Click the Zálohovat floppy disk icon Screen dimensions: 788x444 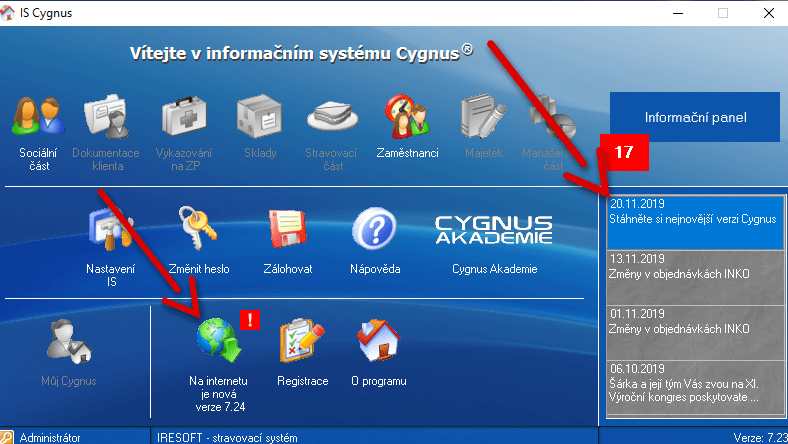coord(287,229)
